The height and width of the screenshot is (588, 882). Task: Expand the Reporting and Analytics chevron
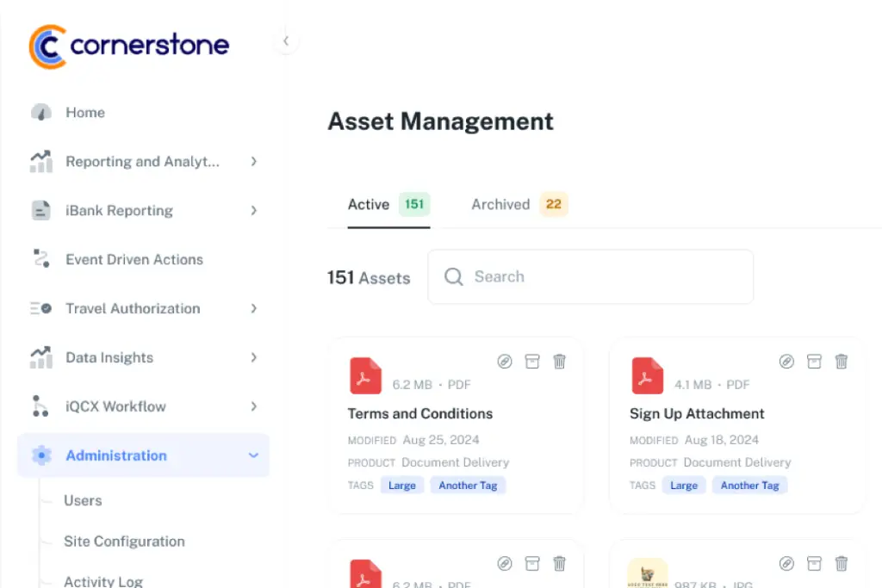pyautogui.click(x=254, y=161)
